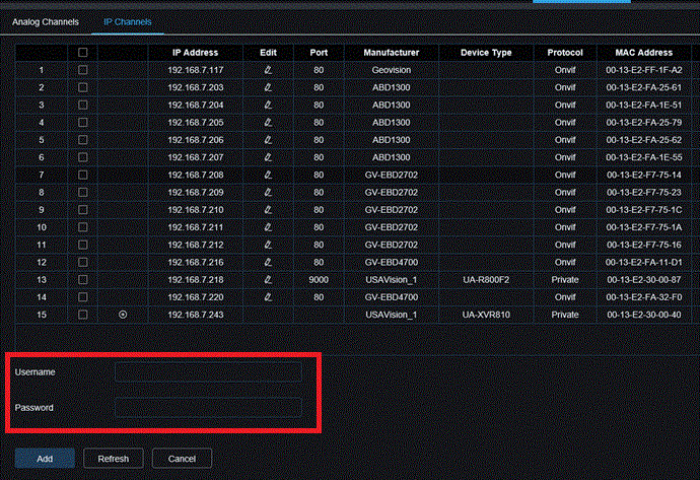Screen dimensions: 700x480
Task: Cancel the add device dialog
Action: pos(182,459)
